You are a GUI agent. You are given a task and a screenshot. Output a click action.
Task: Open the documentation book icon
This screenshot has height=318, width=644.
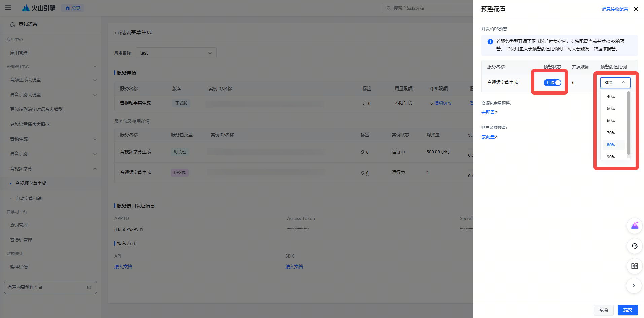tap(635, 266)
